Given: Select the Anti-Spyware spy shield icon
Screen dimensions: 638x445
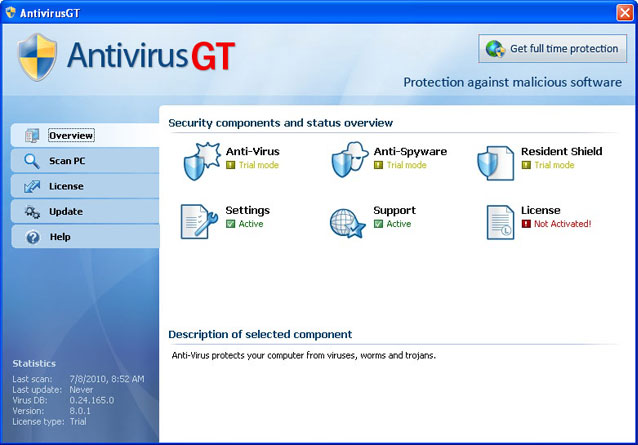Looking at the screenshot, I should 350,159.
